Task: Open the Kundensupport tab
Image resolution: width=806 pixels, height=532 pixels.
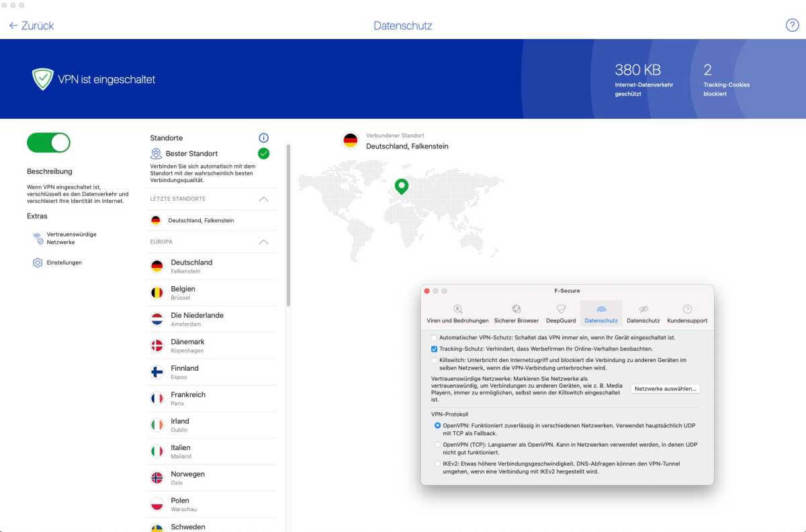Action: pos(687,314)
